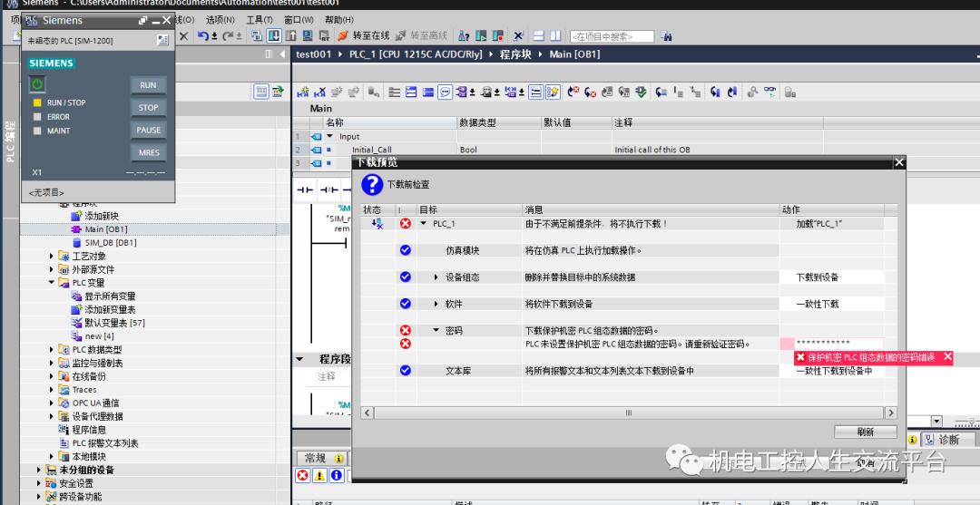
Task: Toggle the favorites display icon in the editor toolbar
Action: pyautogui.click(x=553, y=92)
